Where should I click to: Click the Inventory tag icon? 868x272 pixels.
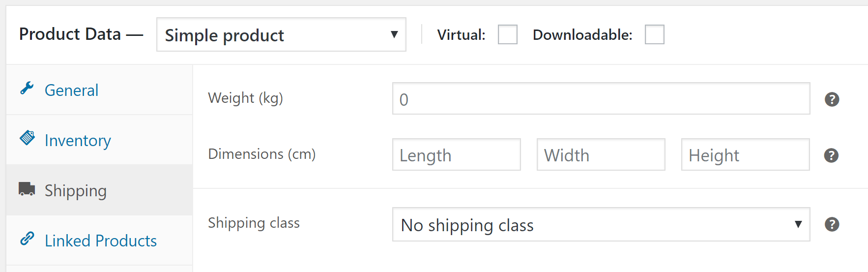click(x=27, y=138)
